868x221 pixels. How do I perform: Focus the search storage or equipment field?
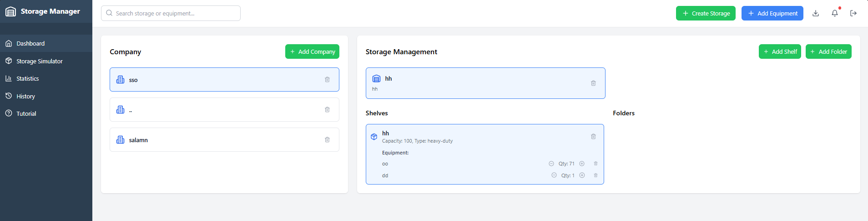[x=171, y=13]
